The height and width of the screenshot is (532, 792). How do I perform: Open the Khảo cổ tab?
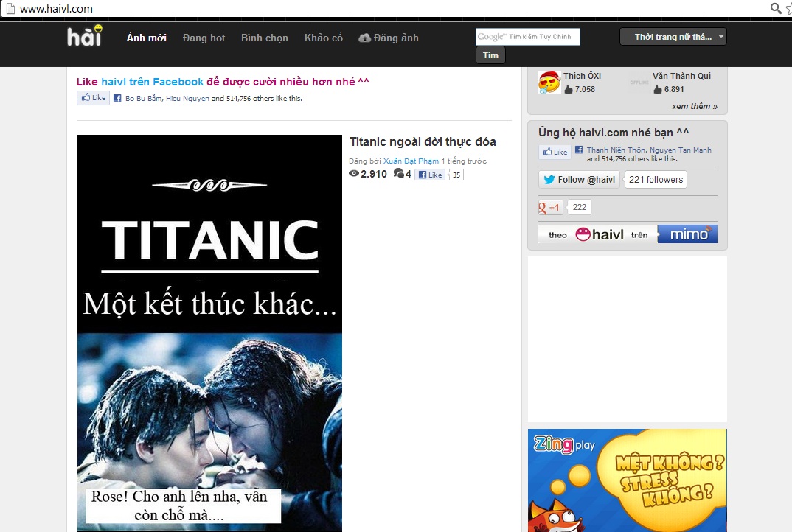(x=323, y=38)
